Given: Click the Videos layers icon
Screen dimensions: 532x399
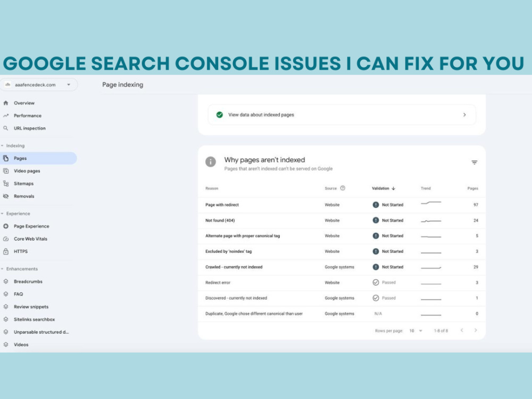Looking at the screenshot, I should point(6,344).
